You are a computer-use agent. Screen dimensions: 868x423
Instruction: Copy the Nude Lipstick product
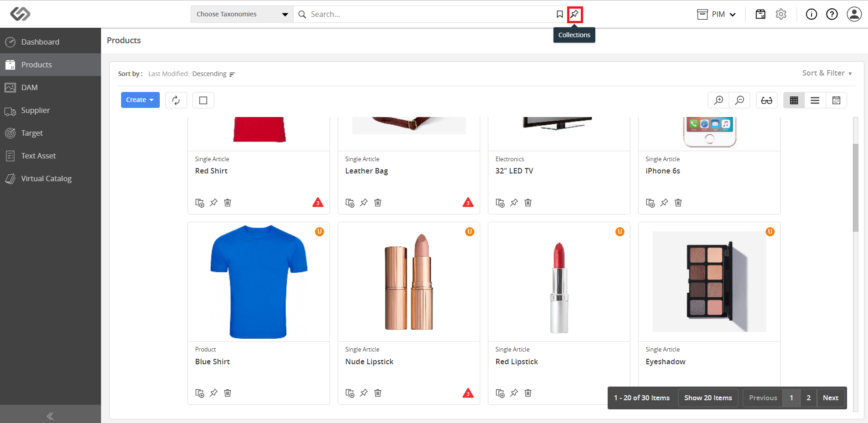pyautogui.click(x=350, y=393)
